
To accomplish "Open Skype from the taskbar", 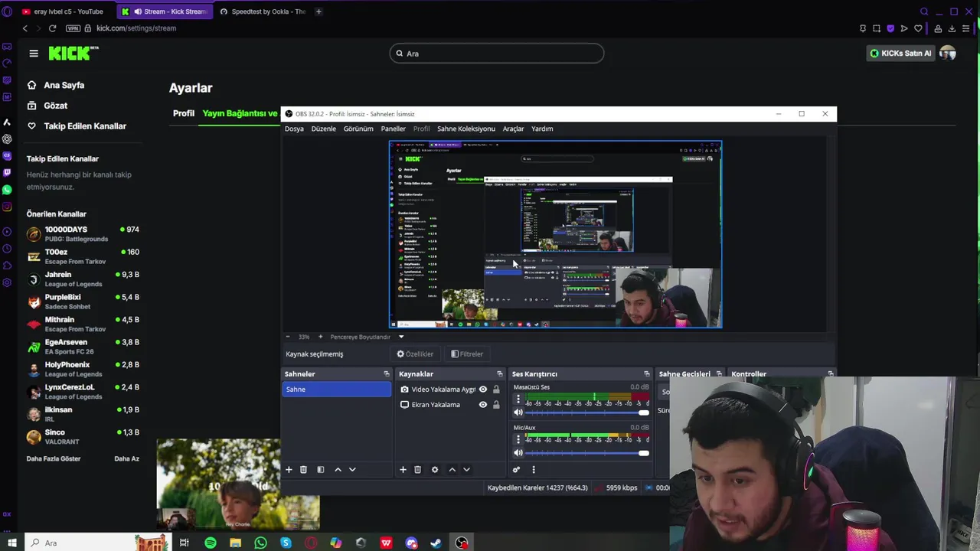I will [x=286, y=543].
